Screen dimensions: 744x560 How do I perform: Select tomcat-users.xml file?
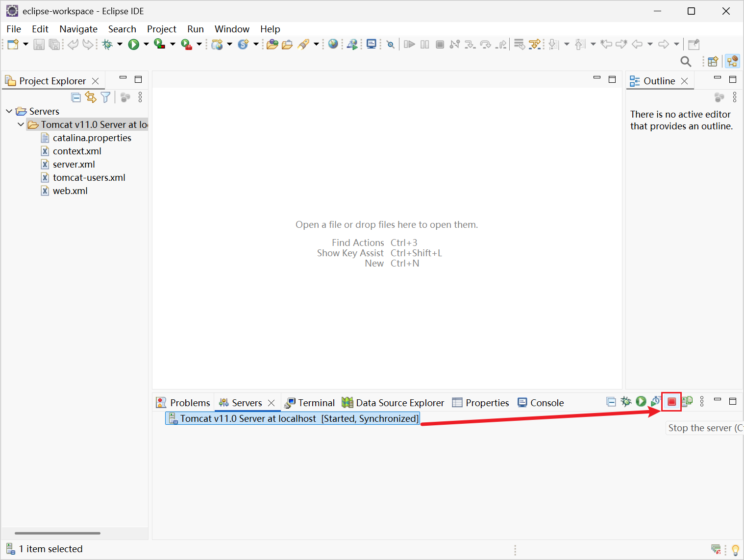[x=83, y=177]
